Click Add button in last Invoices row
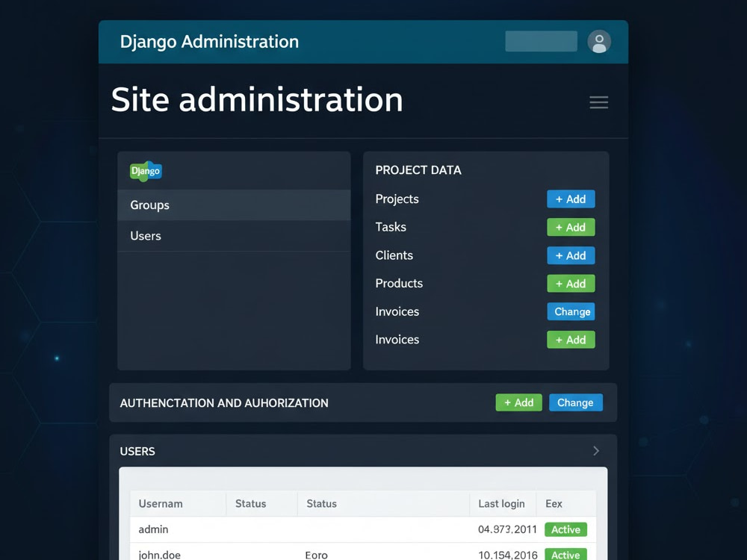 click(571, 340)
